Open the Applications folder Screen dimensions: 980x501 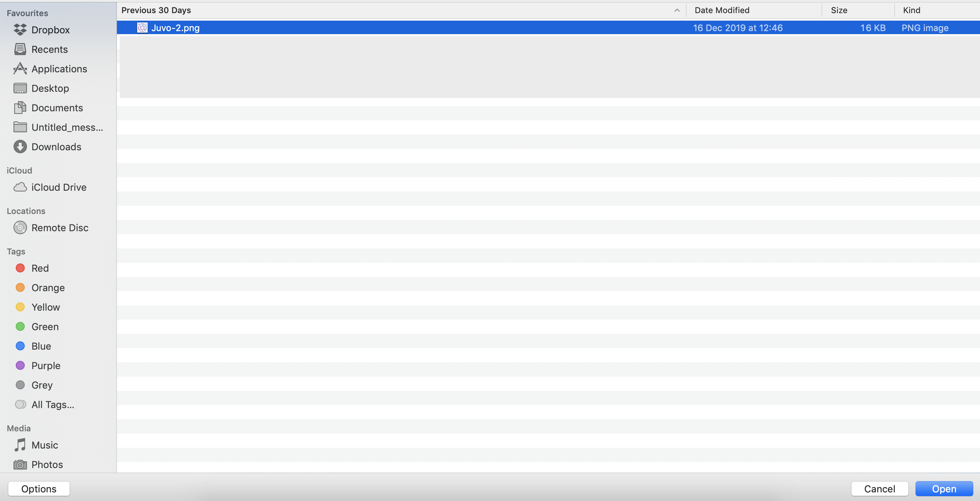[x=60, y=69]
